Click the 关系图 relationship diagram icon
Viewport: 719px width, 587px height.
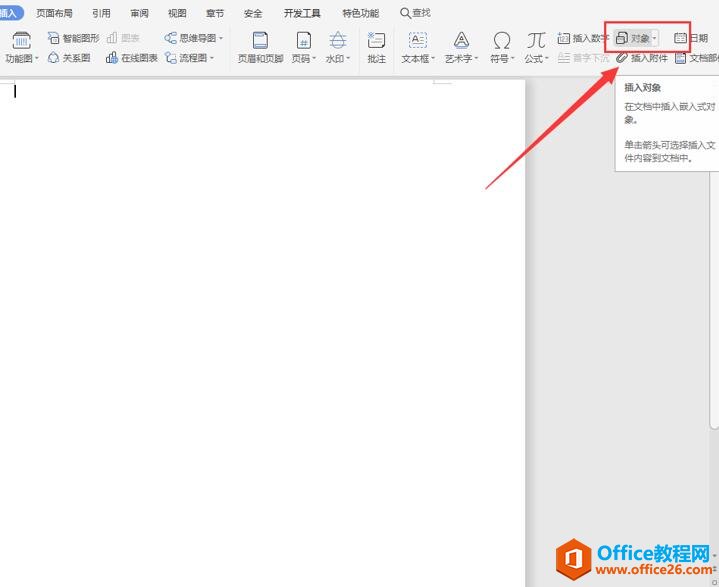click(x=69, y=58)
